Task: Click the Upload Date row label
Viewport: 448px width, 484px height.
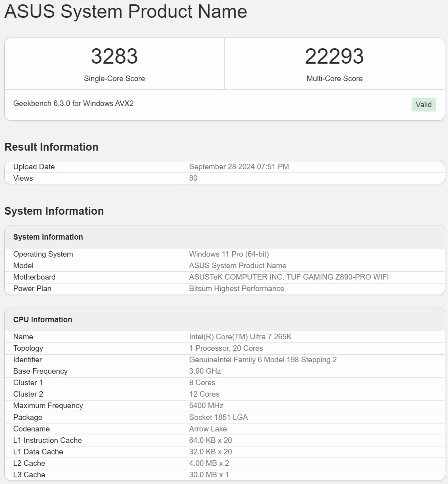Action: (x=34, y=167)
